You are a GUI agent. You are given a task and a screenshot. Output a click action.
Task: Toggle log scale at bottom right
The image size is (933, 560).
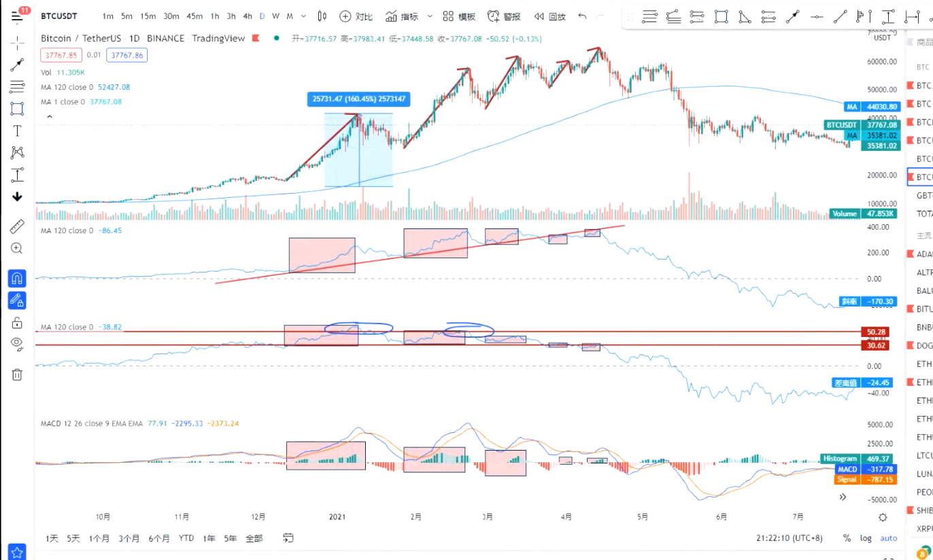pyautogui.click(x=866, y=538)
